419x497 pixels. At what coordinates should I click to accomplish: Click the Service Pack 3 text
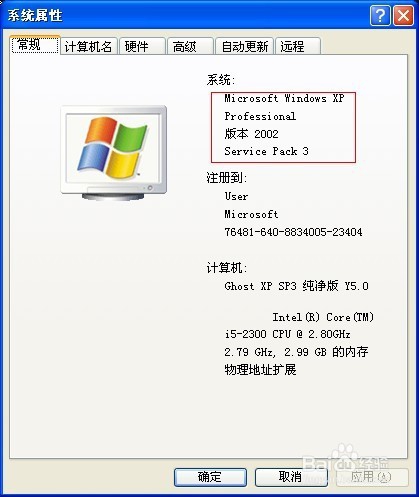click(x=266, y=151)
